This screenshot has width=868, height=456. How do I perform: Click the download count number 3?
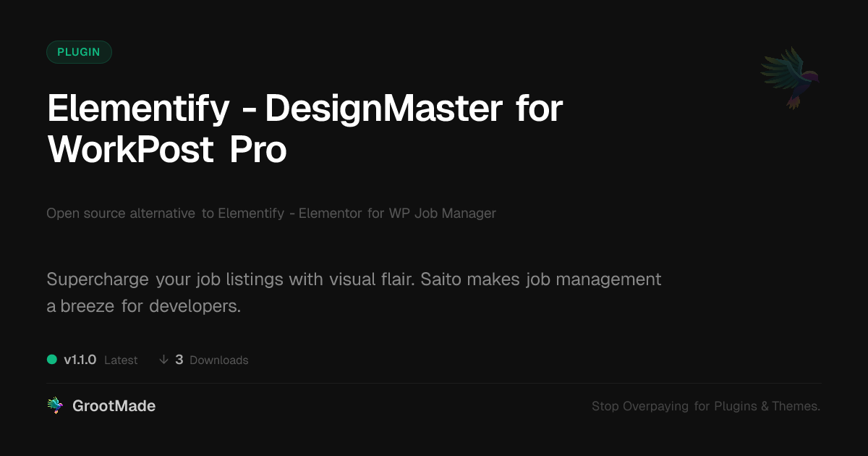tap(179, 360)
